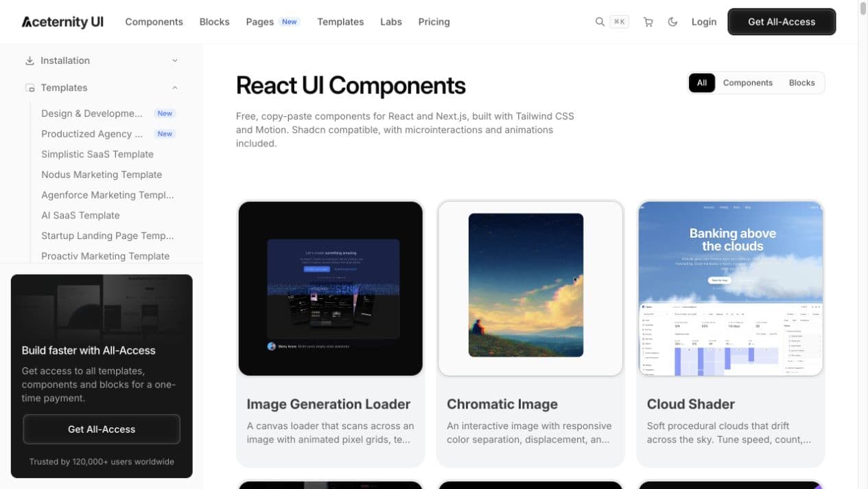Open Proactiv Marketing Template
The height and width of the screenshot is (489, 868).
(105, 256)
